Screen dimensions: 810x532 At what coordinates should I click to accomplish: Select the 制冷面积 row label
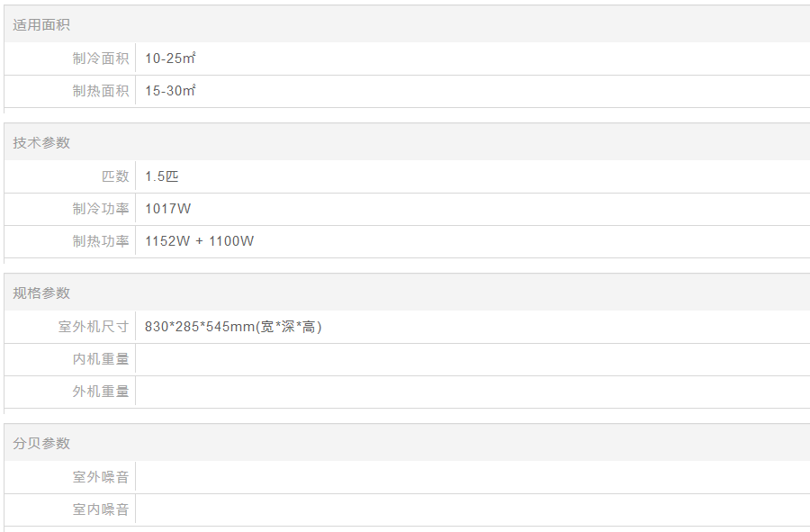click(x=101, y=59)
